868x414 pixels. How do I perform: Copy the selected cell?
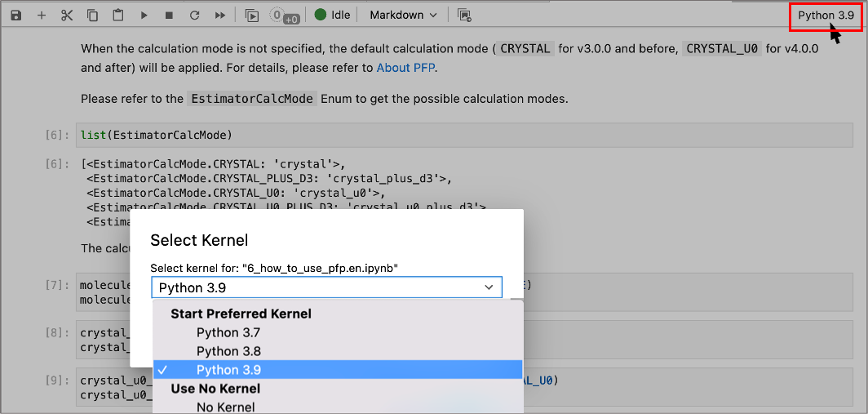(x=92, y=15)
